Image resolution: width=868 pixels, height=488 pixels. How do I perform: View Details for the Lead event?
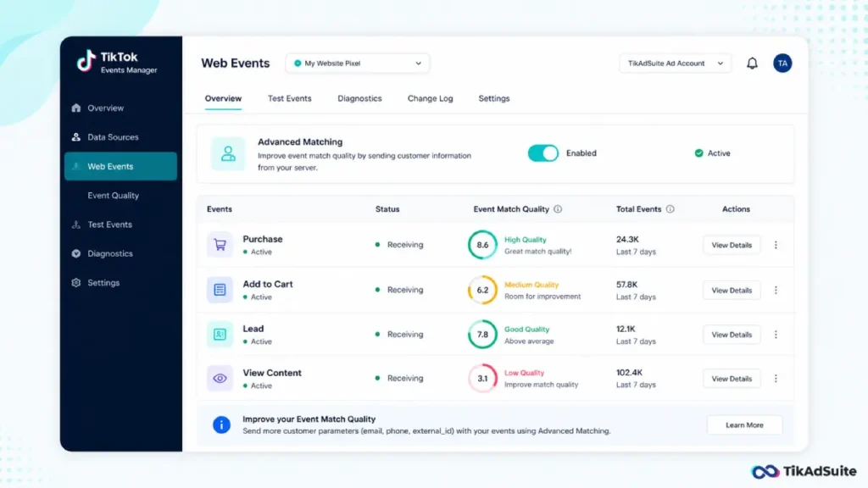(x=732, y=335)
